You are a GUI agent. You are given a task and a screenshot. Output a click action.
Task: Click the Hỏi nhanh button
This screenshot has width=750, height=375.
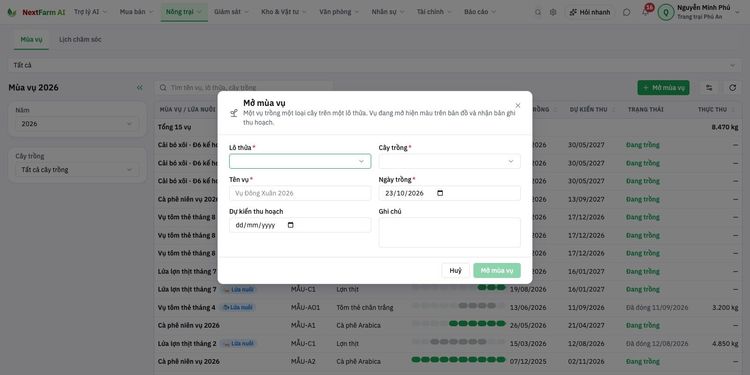click(589, 12)
